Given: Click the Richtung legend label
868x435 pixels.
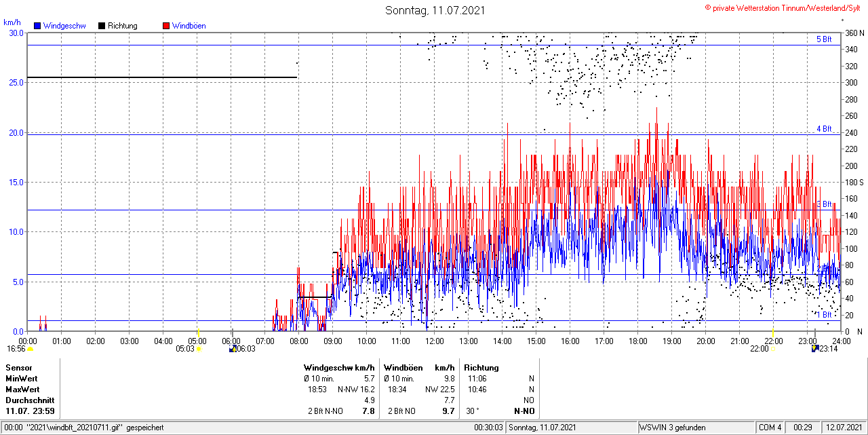Looking at the screenshot, I should pos(123,26).
